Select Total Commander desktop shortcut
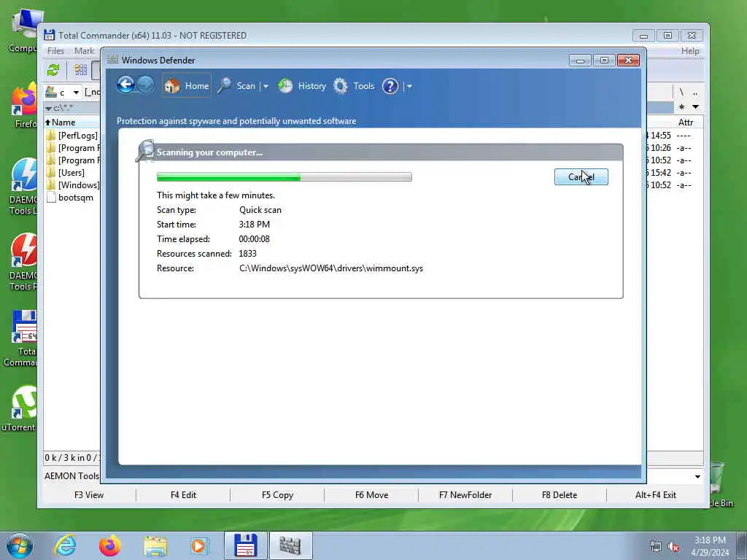This screenshot has height=560, width=747. pyautogui.click(x=19, y=338)
